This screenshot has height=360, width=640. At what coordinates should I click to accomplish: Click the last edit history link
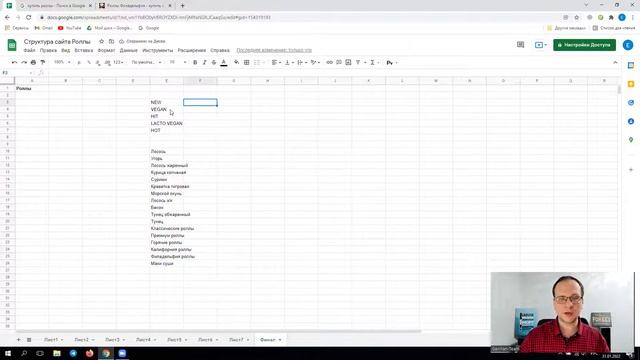click(x=274, y=50)
